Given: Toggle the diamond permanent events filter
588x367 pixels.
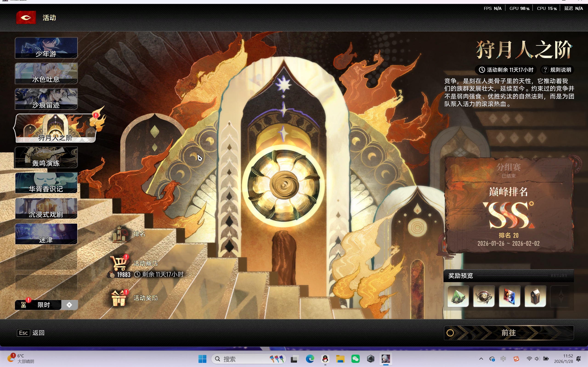Looking at the screenshot, I should 70,305.
